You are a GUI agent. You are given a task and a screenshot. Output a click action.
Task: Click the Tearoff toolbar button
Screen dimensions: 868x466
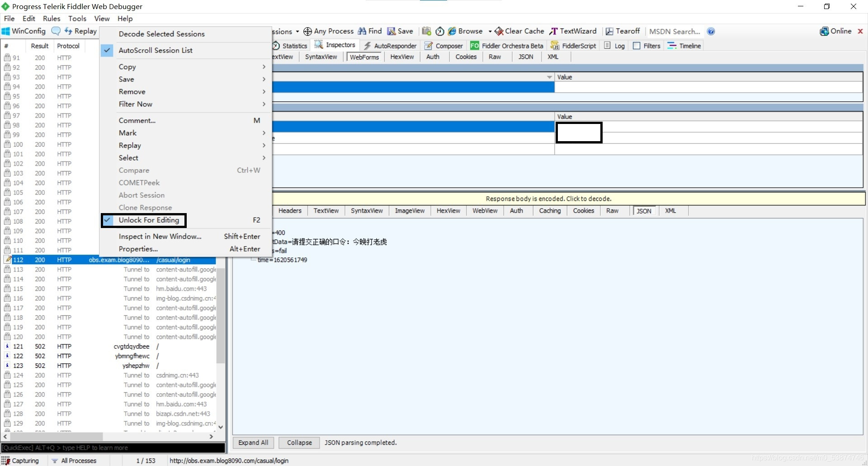coord(623,31)
